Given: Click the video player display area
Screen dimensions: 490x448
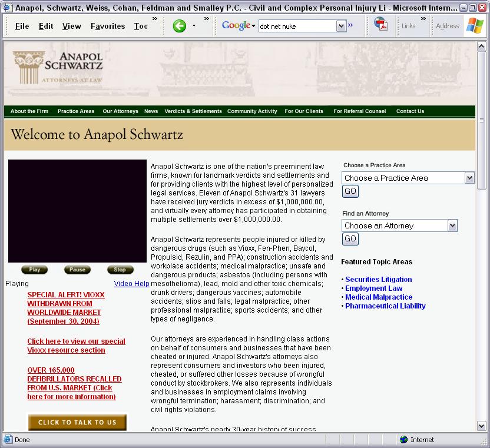Looking at the screenshot, I should pyautogui.click(x=77, y=211).
